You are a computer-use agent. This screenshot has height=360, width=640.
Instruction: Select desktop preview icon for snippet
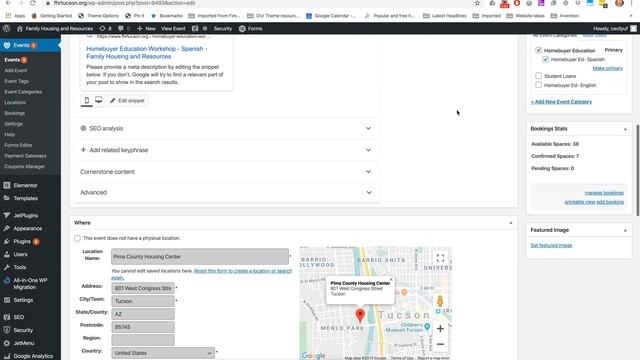point(99,100)
